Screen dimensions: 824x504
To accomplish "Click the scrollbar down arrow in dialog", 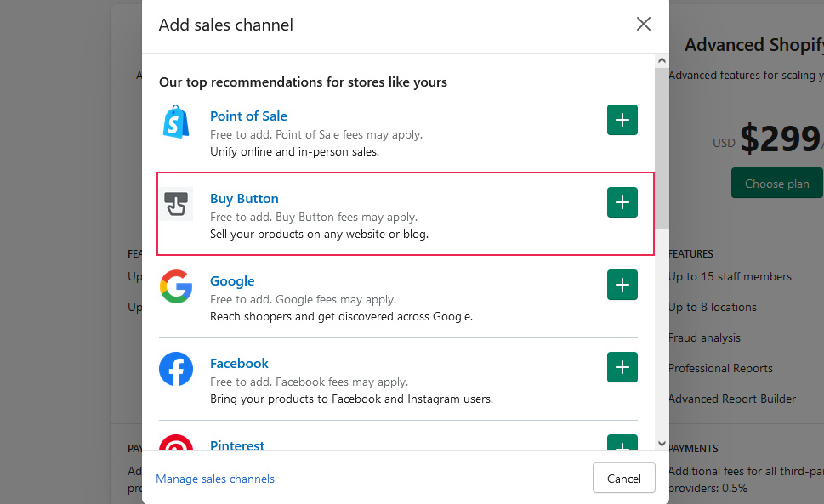I will [x=662, y=444].
